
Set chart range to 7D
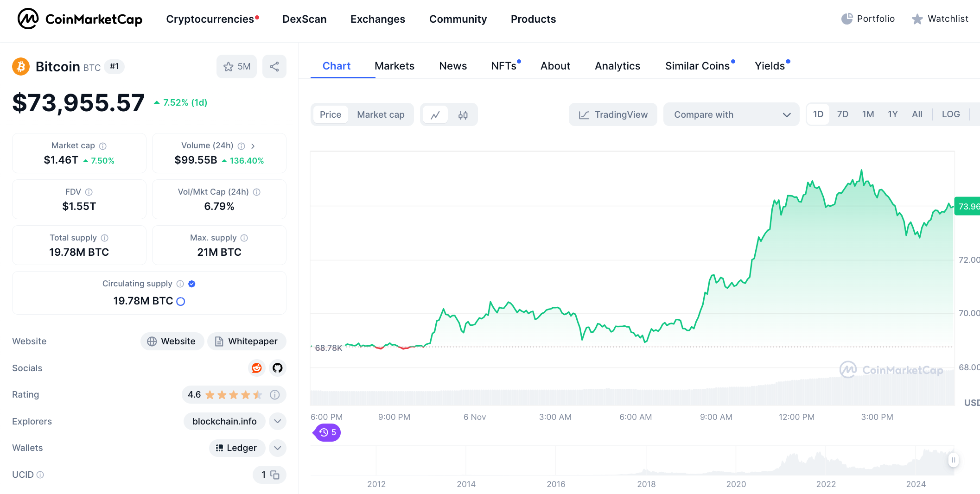pos(843,114)
